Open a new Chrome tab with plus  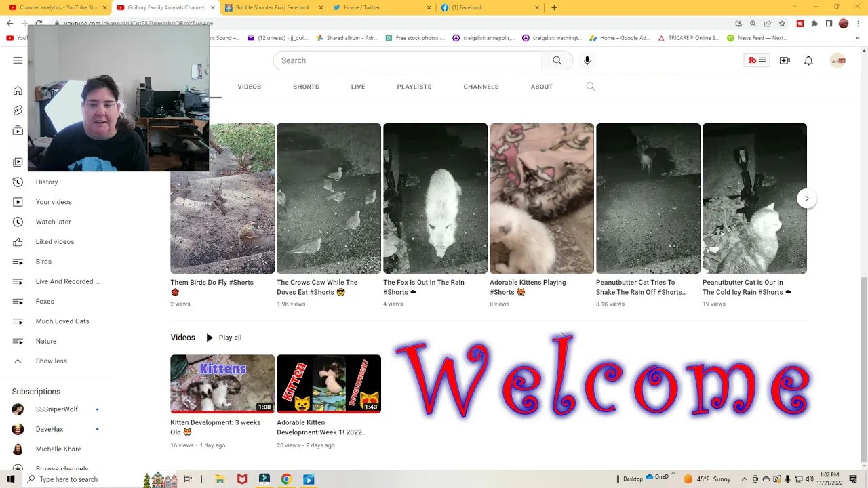point(554,7)
